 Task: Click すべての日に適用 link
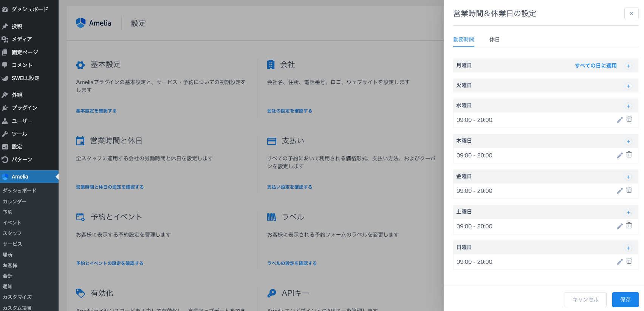click(596, 66)
